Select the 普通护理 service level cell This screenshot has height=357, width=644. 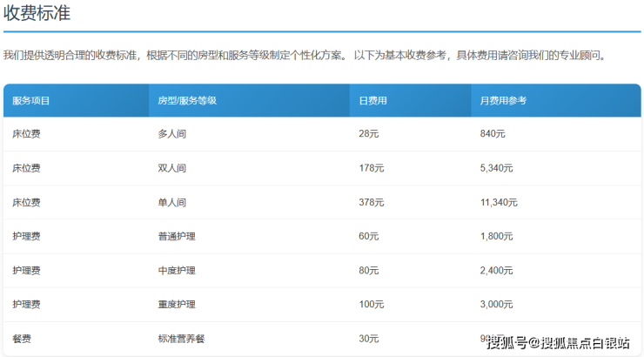click(177, 236)
